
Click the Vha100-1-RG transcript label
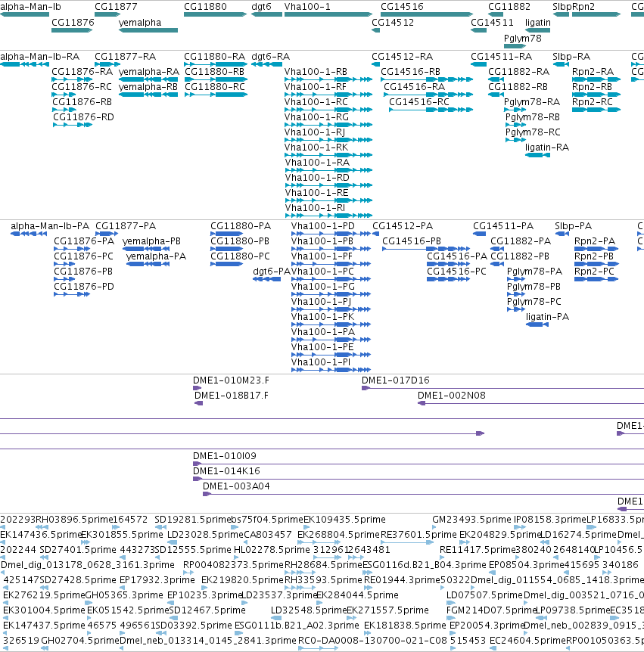click(316, 117)
